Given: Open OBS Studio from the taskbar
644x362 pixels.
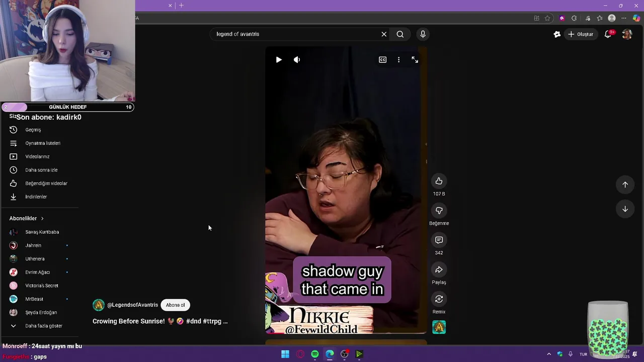Looking at the screenshot, I should 345,354.
